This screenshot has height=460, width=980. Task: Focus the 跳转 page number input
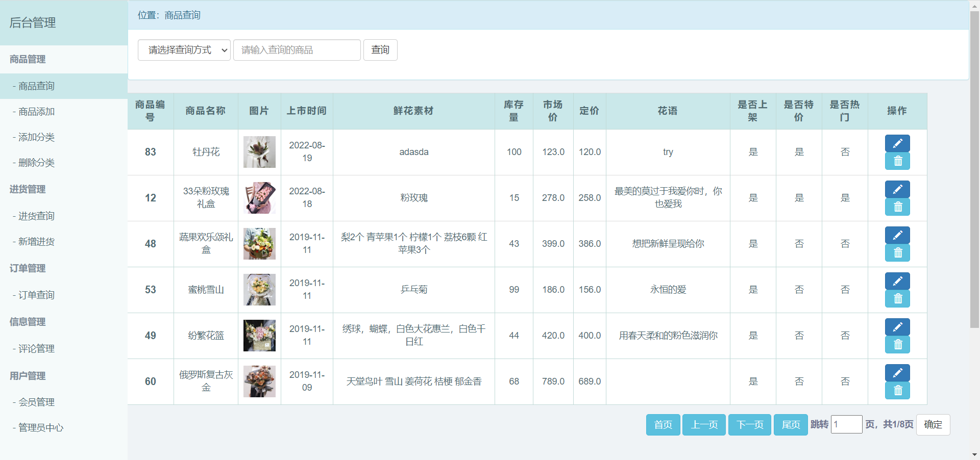(846, 424)
